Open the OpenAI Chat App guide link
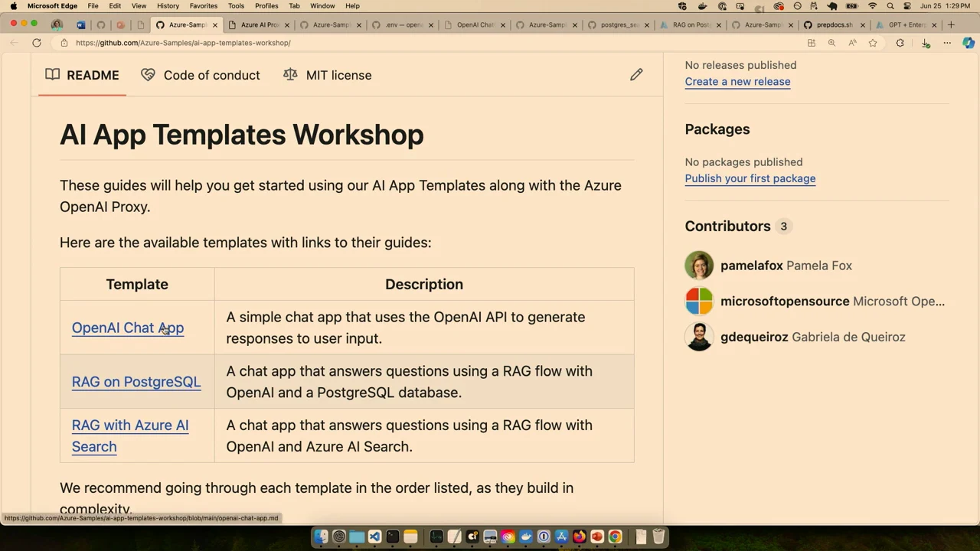980x551 pixels. click(128, 328)
